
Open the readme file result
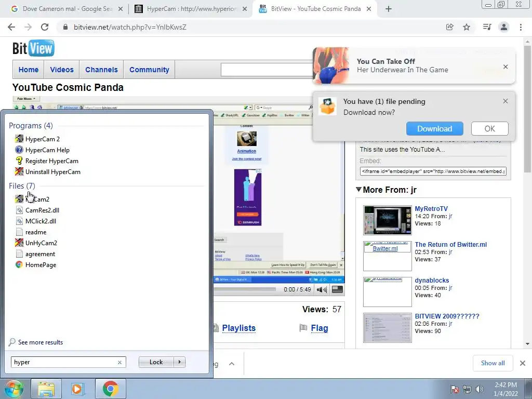point(31,232)
